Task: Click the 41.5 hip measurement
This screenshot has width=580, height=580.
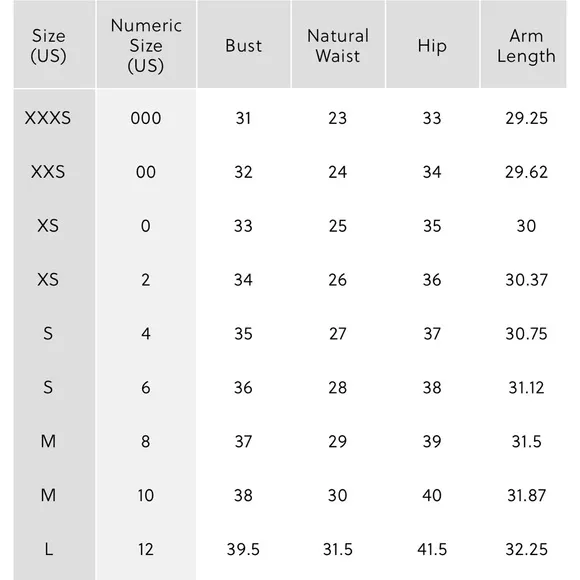Action: tap(432, 549)
